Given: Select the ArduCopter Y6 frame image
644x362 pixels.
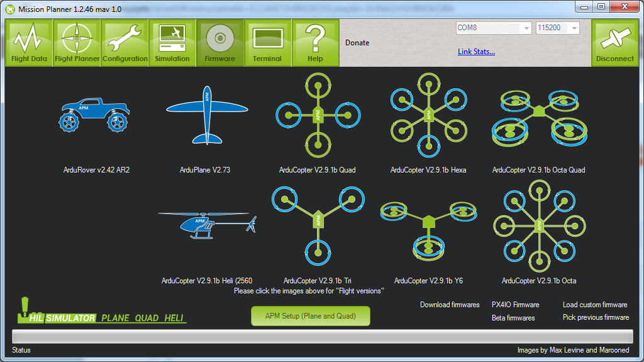Looking at the screenshot, I should pos(429,230).
